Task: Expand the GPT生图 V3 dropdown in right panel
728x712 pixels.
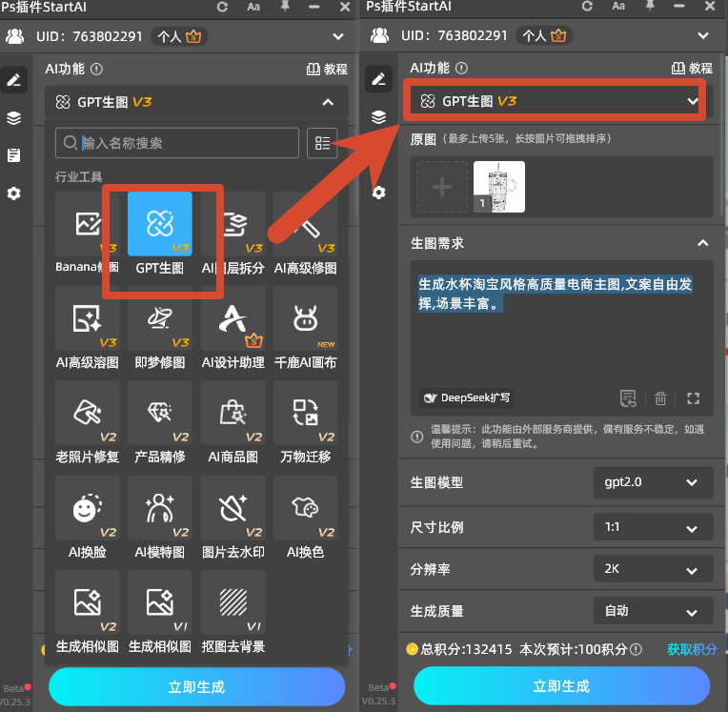Action: click(693, 101)
